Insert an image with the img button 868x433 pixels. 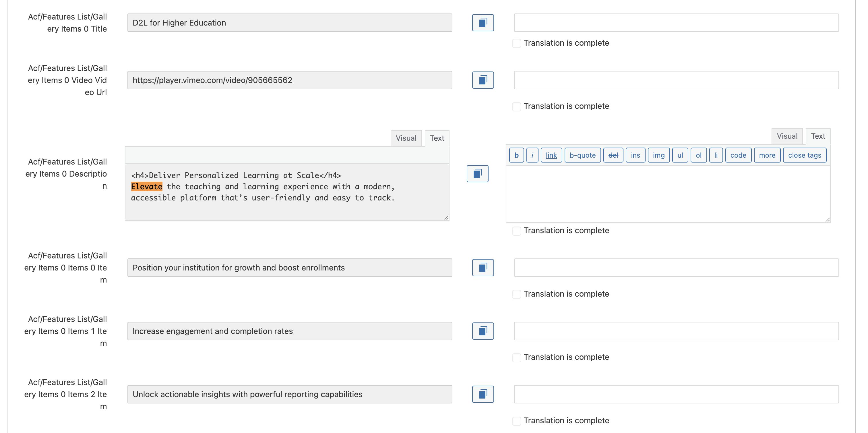(658, 155)
